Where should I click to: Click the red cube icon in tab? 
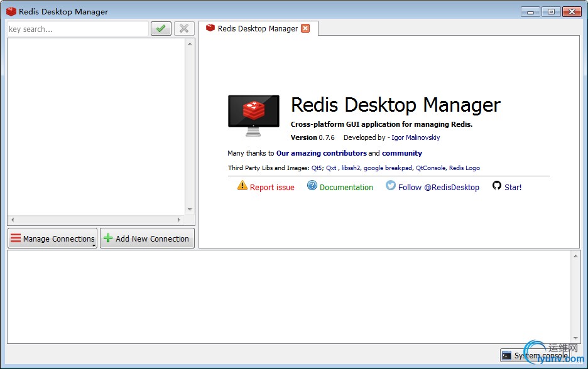point(210,28)
